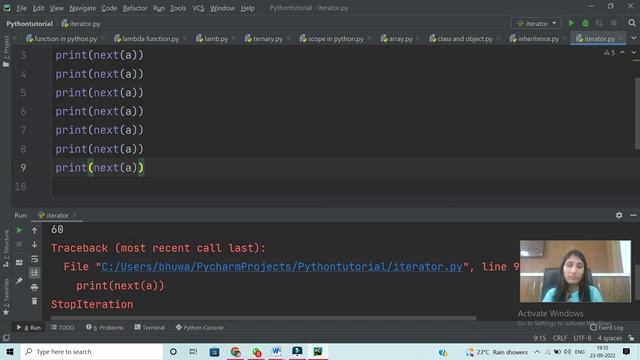Screen dimensions: 640x360
Task: Hide the Run tool window
Action: point(633,215)
